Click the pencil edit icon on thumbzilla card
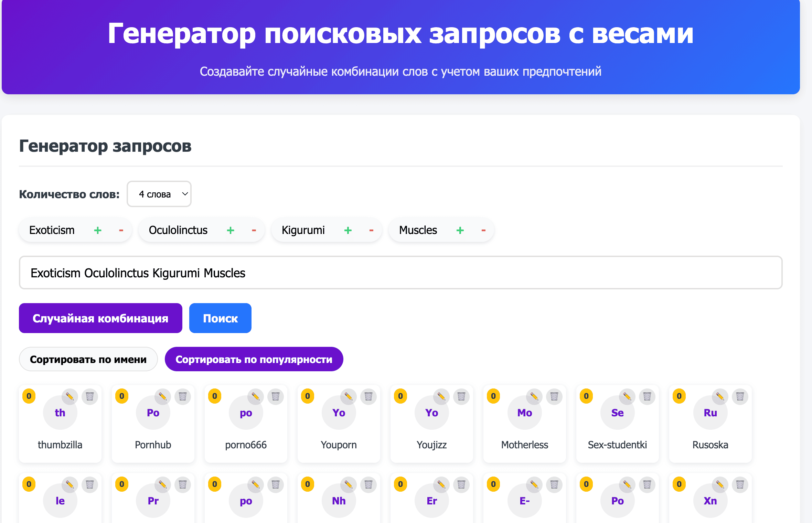Viewport: 812px width, 523px height. coord(70,397)
